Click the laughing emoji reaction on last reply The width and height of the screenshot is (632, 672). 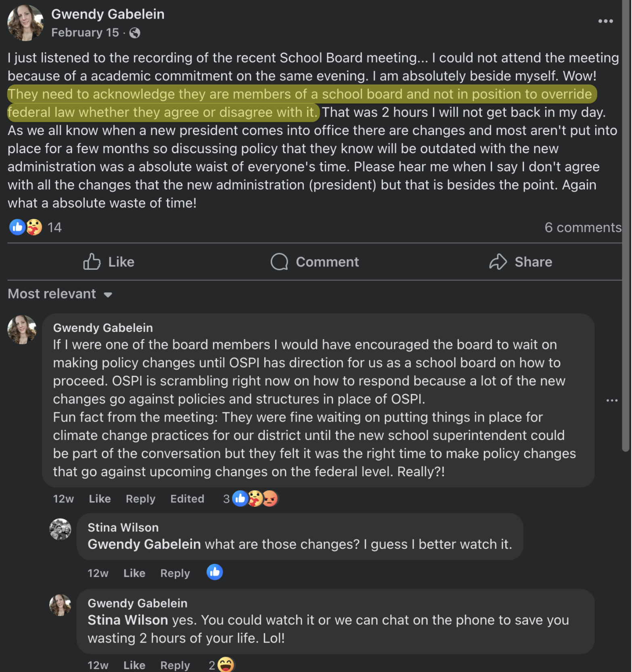point(226,664)
